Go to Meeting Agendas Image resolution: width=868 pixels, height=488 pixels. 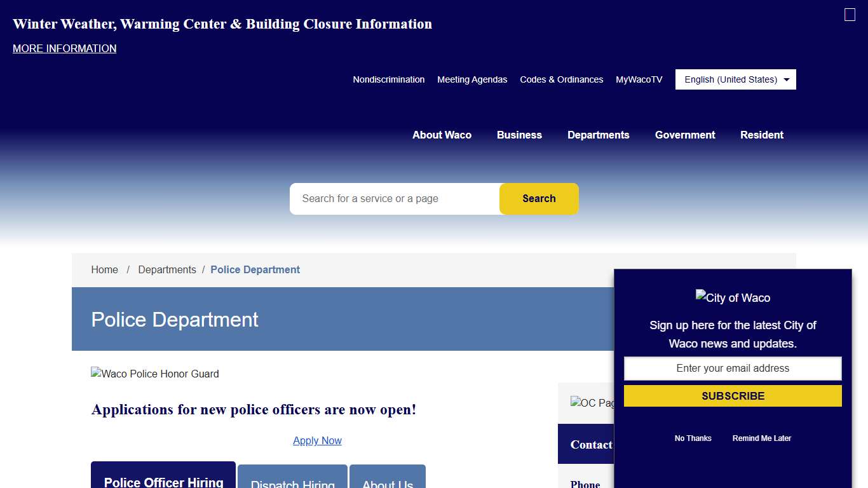coord(472,79)
